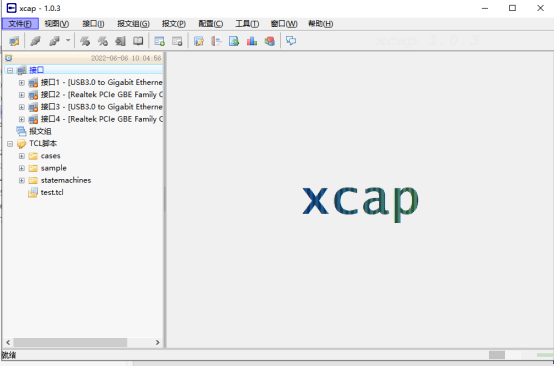The height and width of the screenshot is (366, 554).
Task: Open the 帮助(H) menu
Action: [x=320, y=24]
